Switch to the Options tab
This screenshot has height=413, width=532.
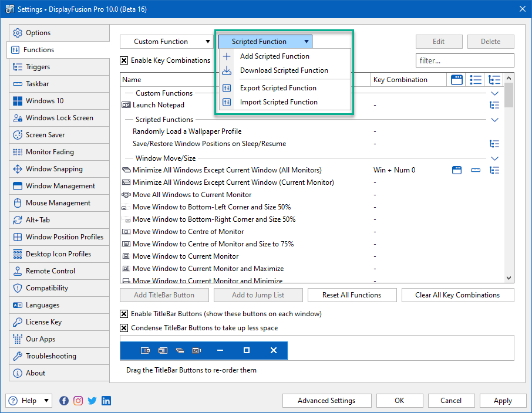(x=59, y=33)
